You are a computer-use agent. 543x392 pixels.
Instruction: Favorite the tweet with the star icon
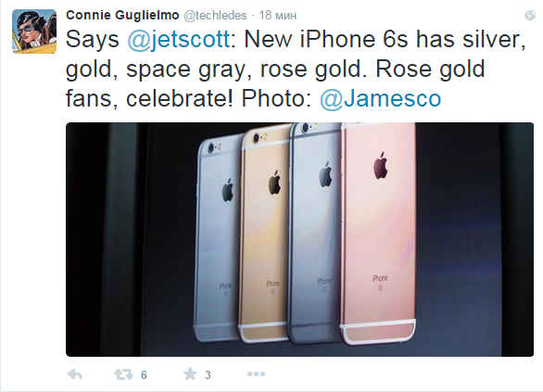[190, 374]
